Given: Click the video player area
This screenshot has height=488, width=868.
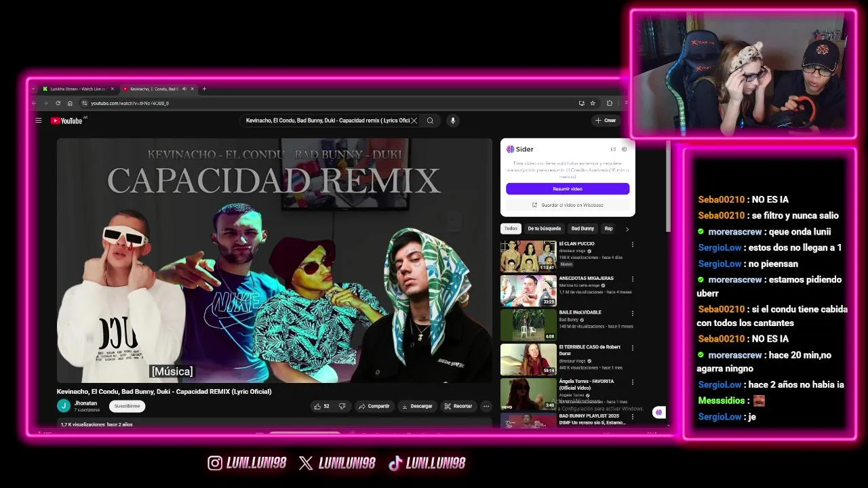Looking at the screenshot, I should point(275,260).
